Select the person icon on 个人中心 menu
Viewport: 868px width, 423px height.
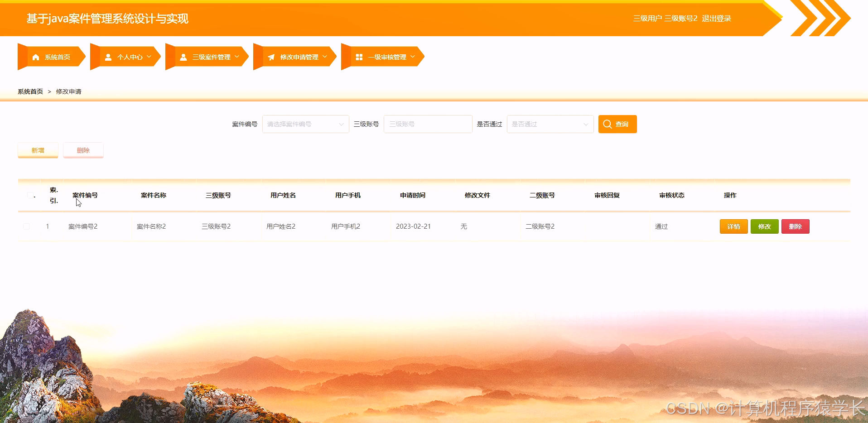[108, 56]
